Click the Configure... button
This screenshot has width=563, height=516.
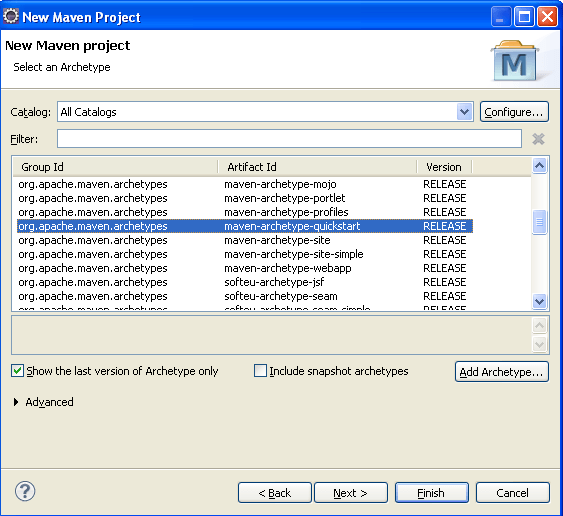pos(514,112)
